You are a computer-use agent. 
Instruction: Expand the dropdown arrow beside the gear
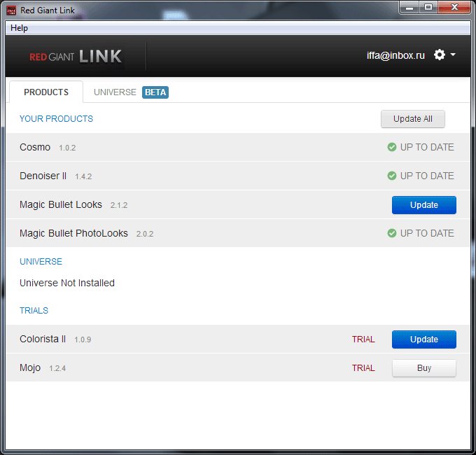tap(453, 55)
